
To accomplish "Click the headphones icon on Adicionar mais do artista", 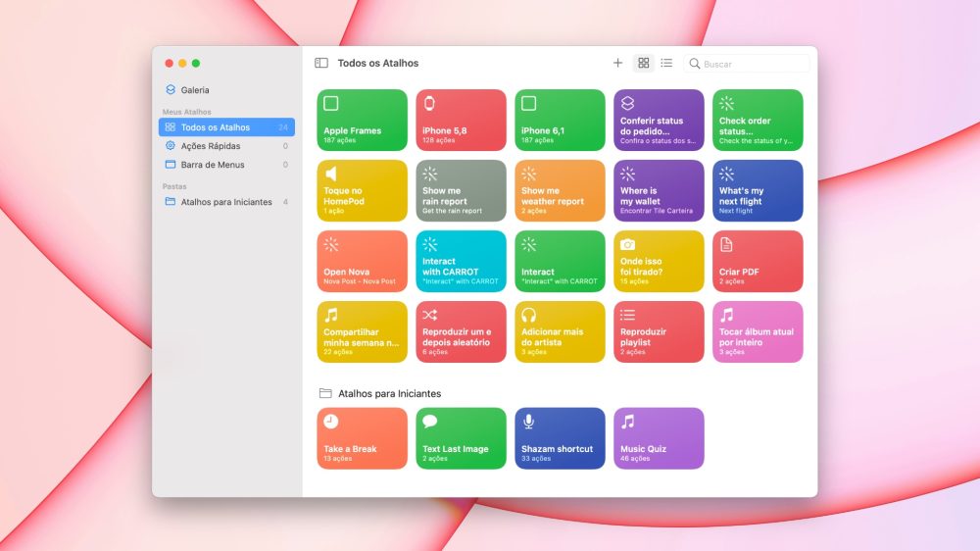I will 529,315.
